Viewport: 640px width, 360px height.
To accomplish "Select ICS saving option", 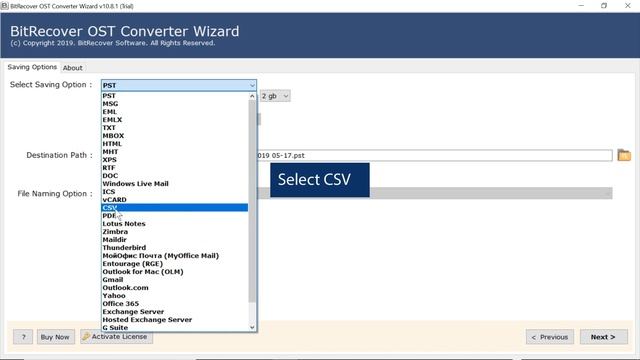I will (x=175, y=191).
